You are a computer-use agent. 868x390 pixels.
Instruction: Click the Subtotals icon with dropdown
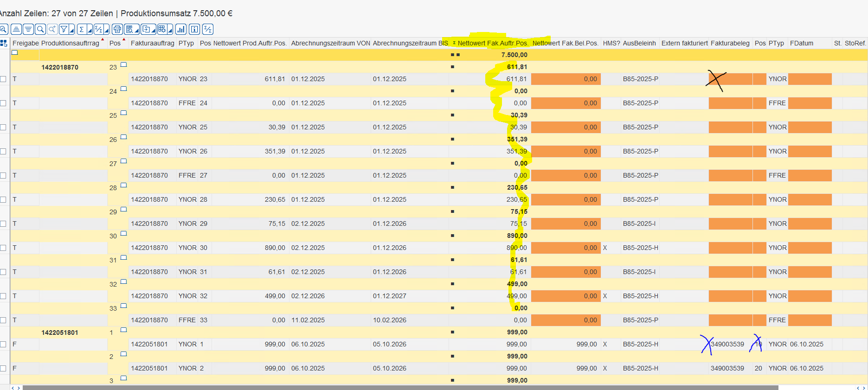99,29
